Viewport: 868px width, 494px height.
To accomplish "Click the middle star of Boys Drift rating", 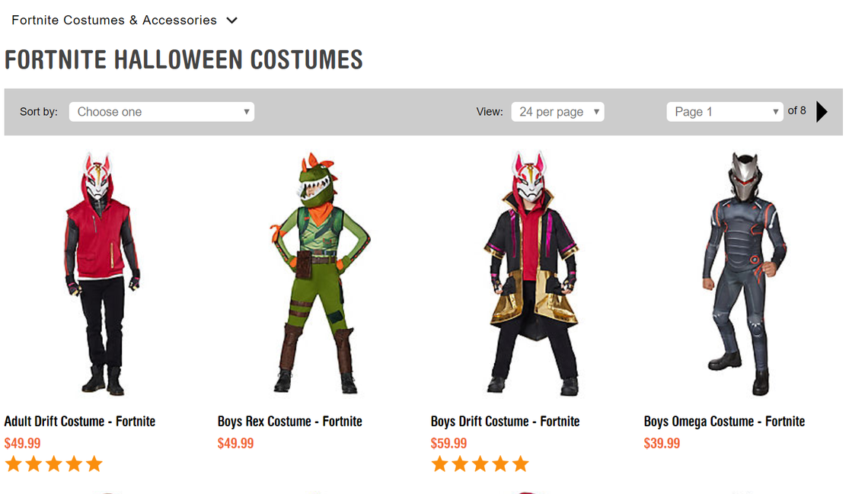I will 480,463.
